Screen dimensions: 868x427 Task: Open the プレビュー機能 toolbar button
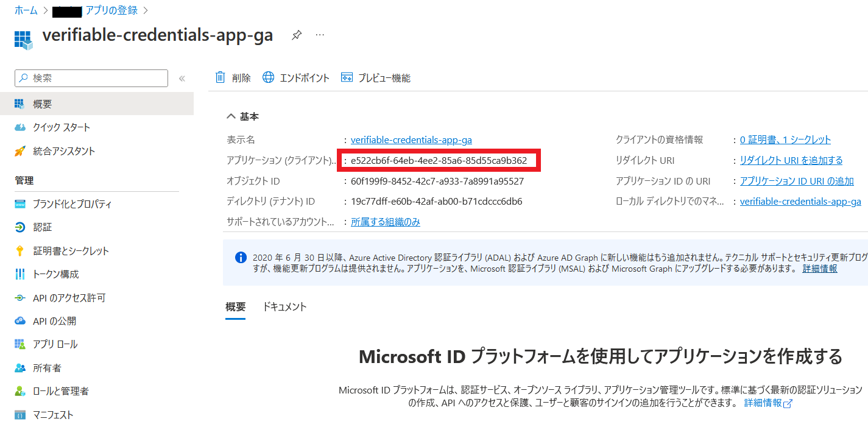pos(376,77)
